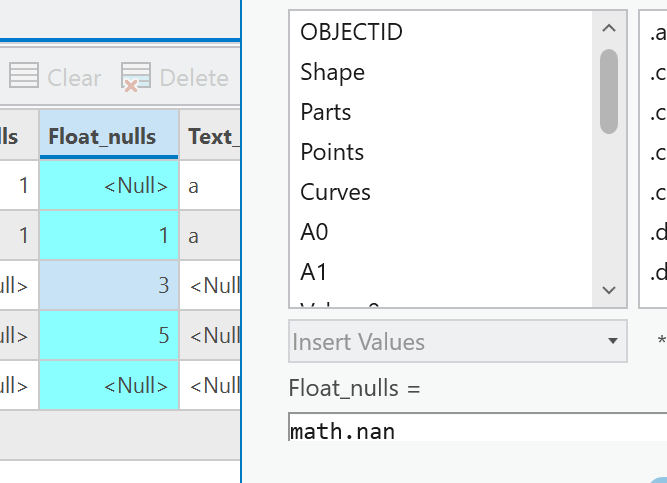Select field A1 from list
The image size is (667, 483).
click(x=314, y=272)
